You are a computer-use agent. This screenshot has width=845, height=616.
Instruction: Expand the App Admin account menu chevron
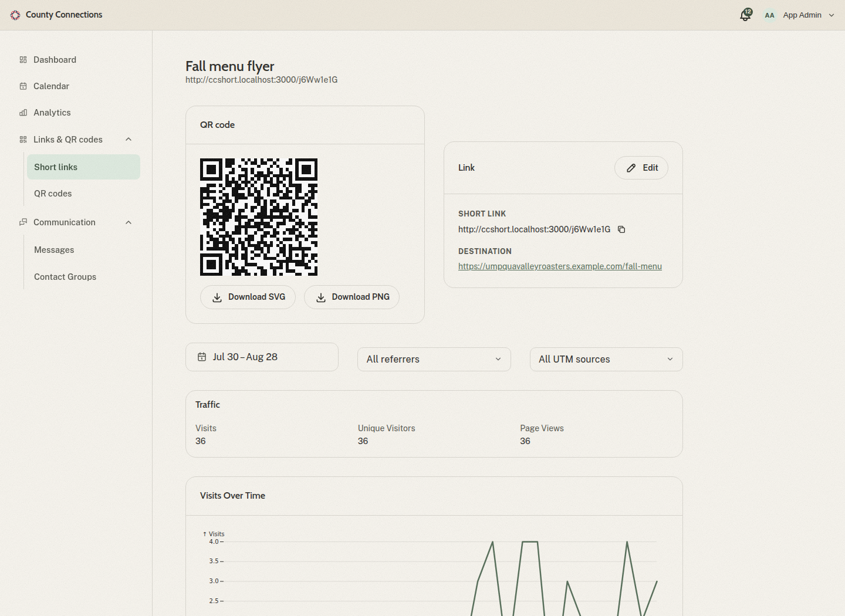832,15
